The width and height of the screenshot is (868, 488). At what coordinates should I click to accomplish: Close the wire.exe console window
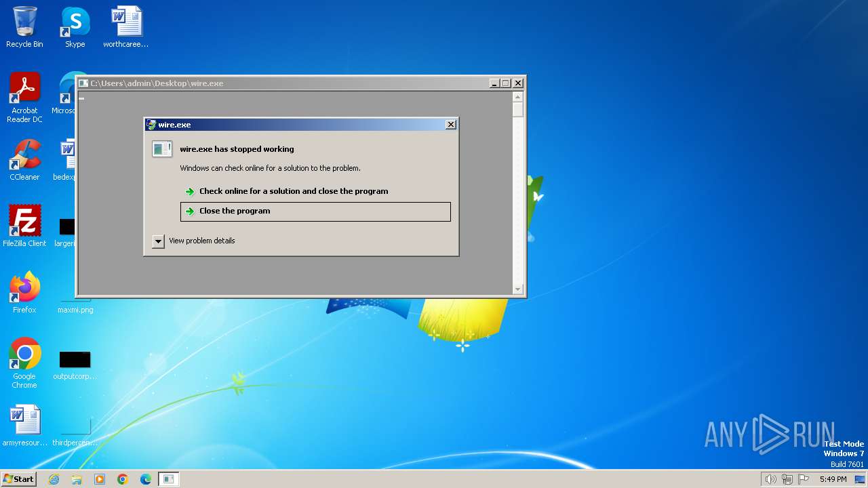tap(518, 83)
